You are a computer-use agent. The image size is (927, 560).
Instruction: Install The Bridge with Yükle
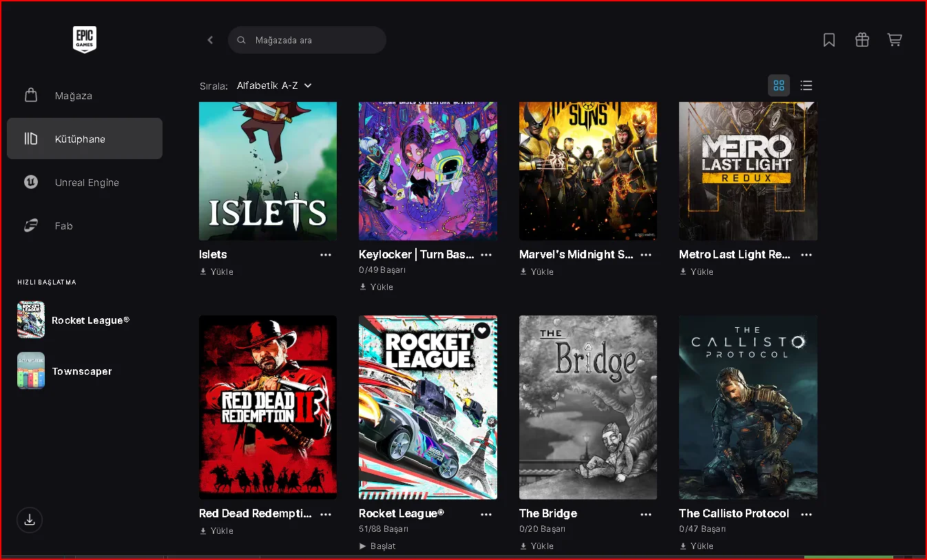pos(537,546)
